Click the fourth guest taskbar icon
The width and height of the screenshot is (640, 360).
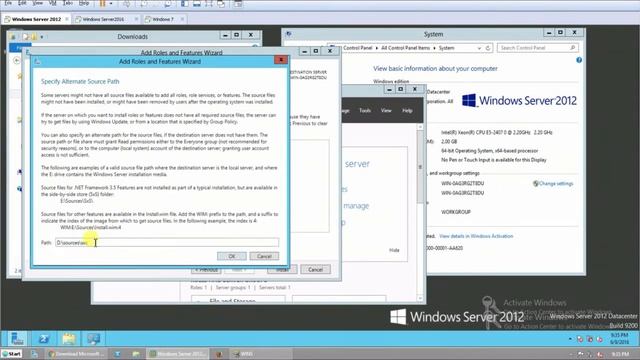tap(93, 339)
